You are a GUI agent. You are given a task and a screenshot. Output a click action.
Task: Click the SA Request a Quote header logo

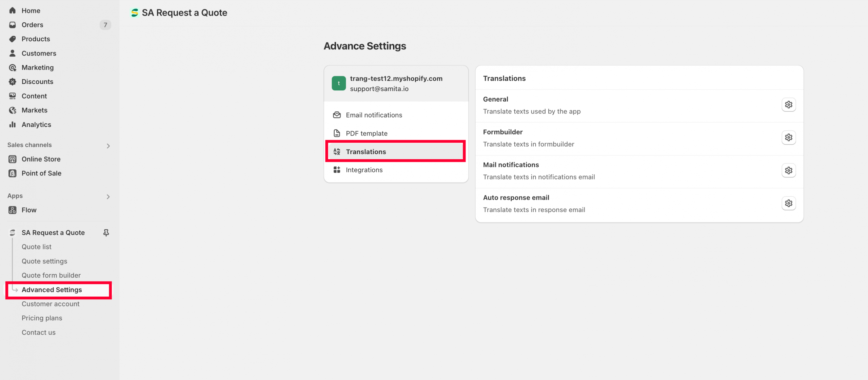pyautogui.click(x=135, y=13)
